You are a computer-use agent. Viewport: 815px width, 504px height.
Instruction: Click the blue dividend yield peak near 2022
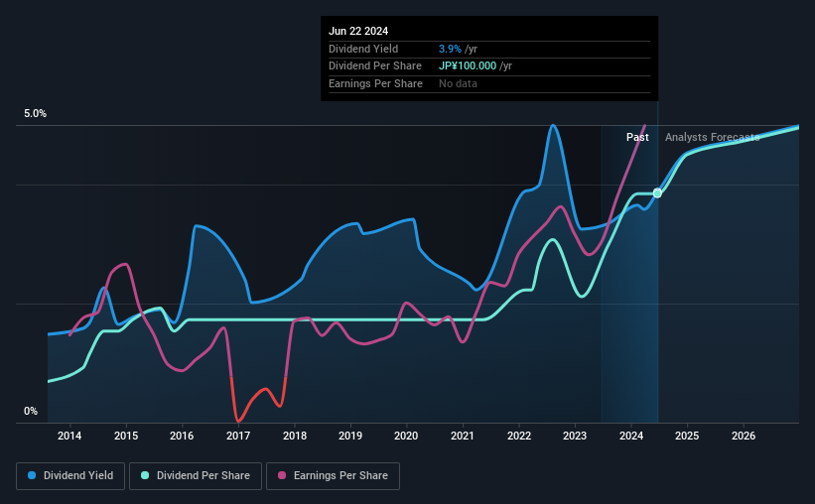[553, 126]
